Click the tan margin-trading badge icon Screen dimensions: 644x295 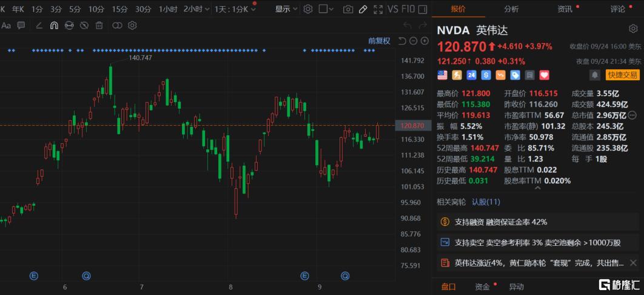coord(457,75)
